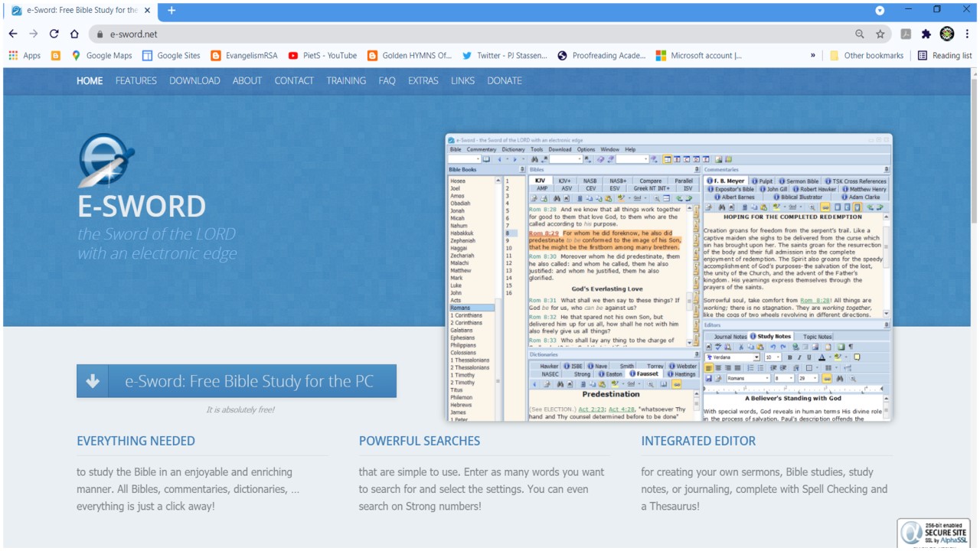Screen dimensions: 980x551
Task: Open the Other bookmarks folder
Action: click(x=866, y=55)
